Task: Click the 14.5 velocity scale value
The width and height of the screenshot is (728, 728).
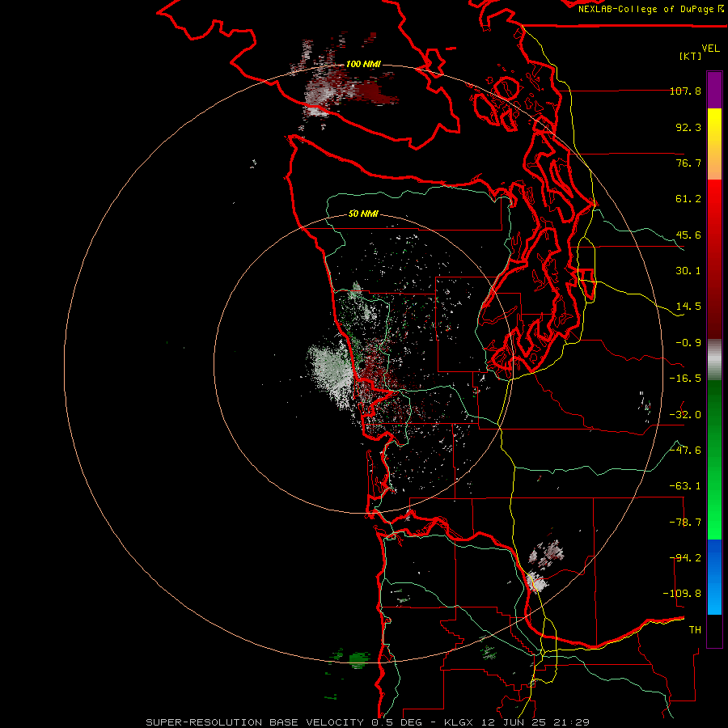Action: coord(688,307)
